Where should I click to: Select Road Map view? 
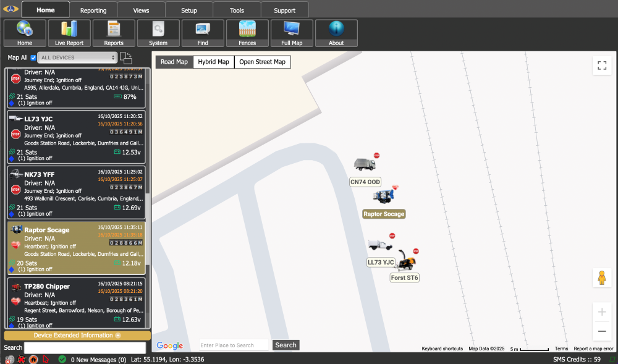coord(174,62)
